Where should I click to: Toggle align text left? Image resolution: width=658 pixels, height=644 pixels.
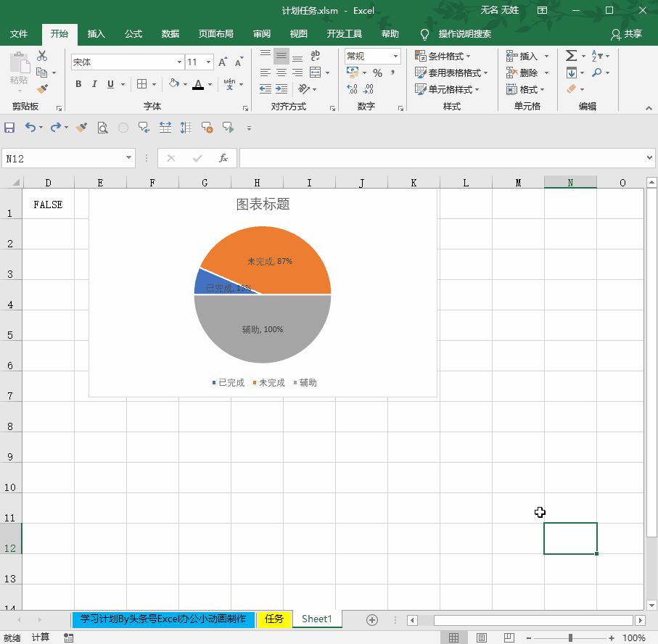tap(266, 73)
